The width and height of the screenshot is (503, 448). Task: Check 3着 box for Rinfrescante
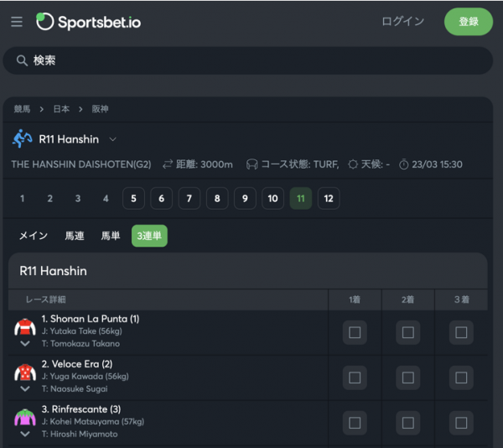[461, 423]
